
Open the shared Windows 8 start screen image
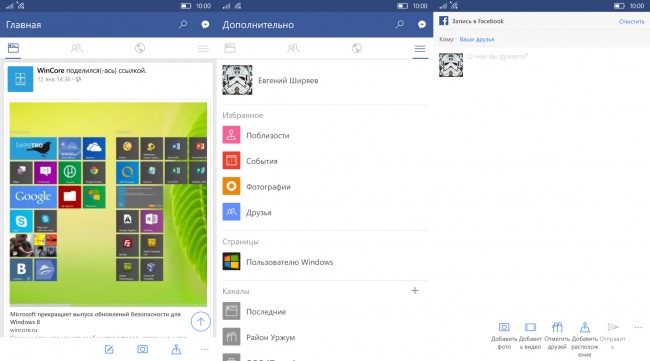(108, 204)
